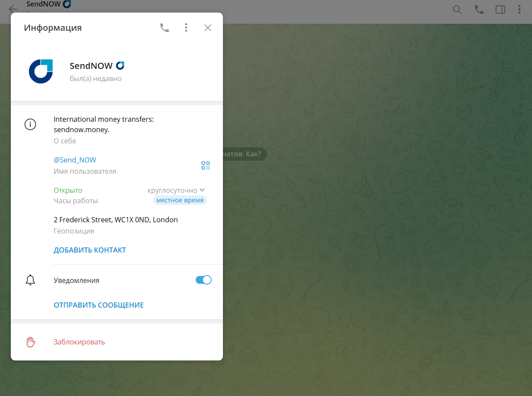Expand the круглосуточно working hours dropdown

pos(176,190)
